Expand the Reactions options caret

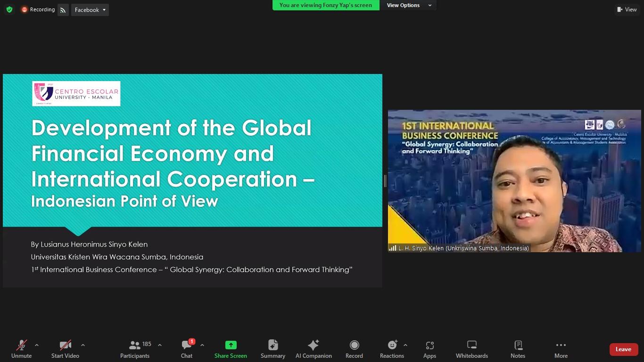405,345
